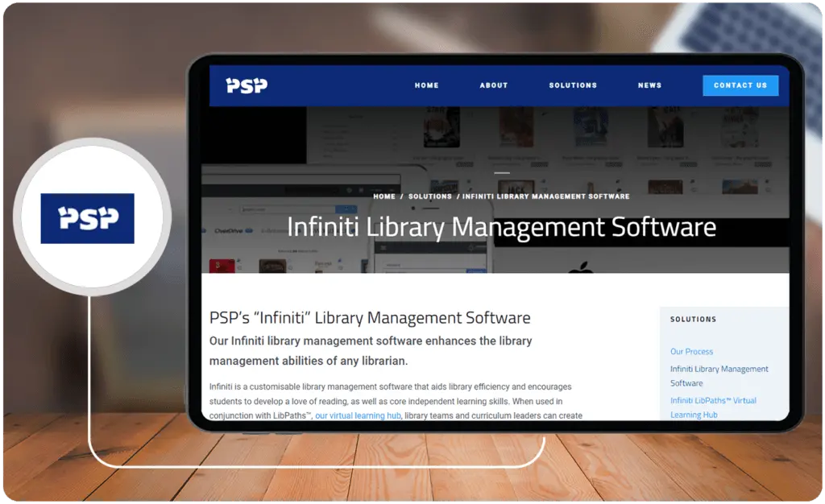Click paragraph starting 'Infiniti is a customisable library'

(x=396, y=401)
